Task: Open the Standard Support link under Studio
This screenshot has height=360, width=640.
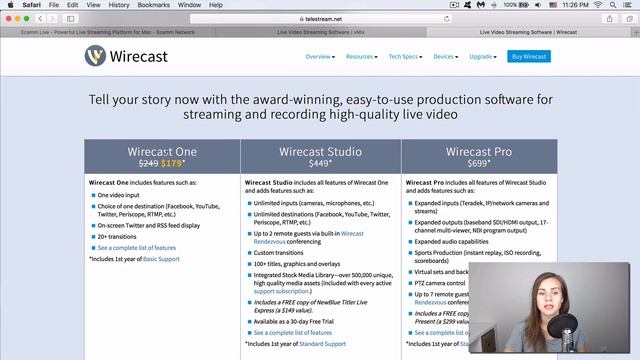Action: click(x=322, y=344)
